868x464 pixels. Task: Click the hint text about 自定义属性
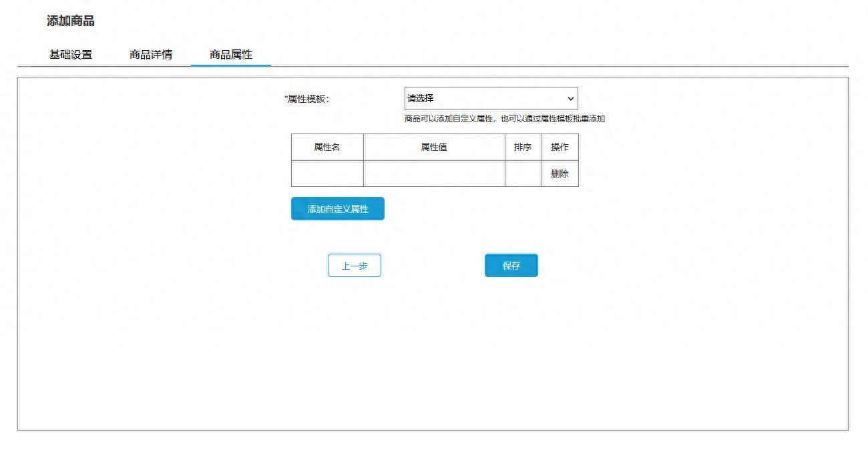pos(504,119)
